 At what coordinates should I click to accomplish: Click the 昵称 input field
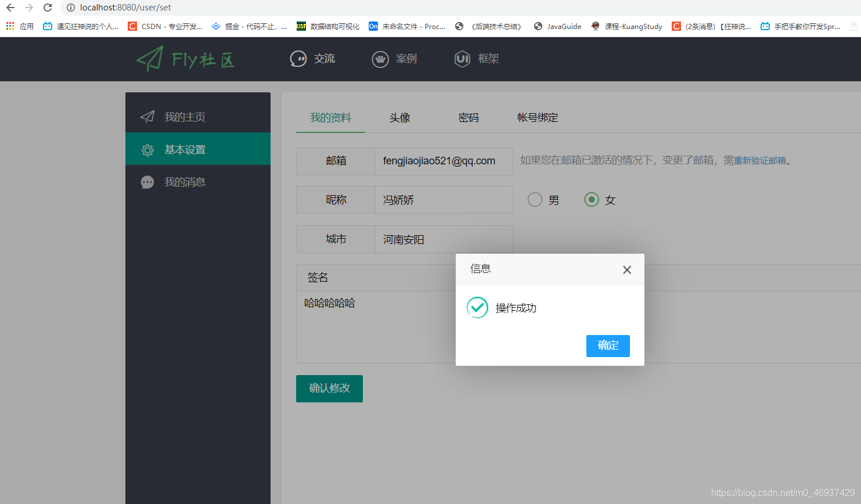[x=444, y=200]
